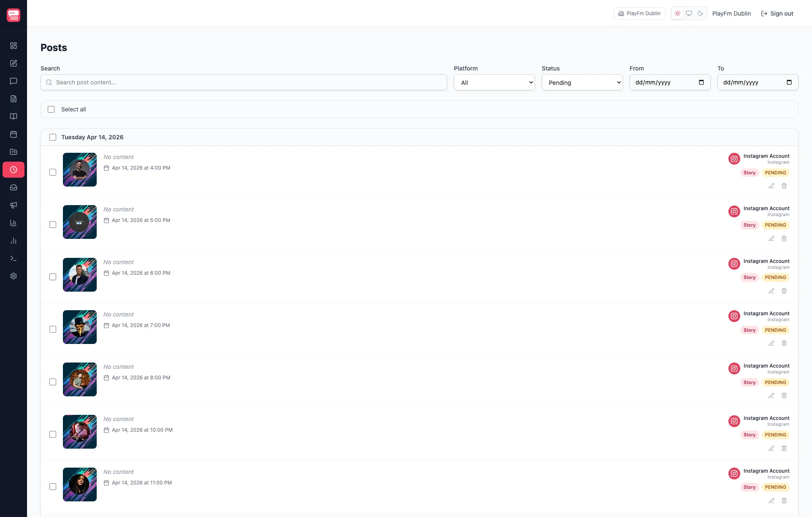Image resolution: width=812 pixels, height=517 pixels.
Task: Open the megaphone campaigns section
Action: 14,205
